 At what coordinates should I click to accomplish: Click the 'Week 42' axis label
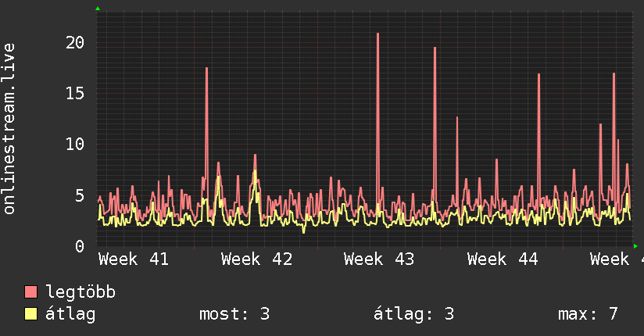[256, 259]
